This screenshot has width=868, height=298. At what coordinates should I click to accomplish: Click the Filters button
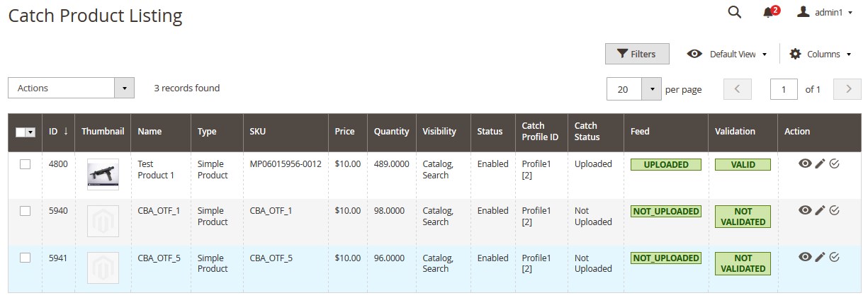coord(636,54)
